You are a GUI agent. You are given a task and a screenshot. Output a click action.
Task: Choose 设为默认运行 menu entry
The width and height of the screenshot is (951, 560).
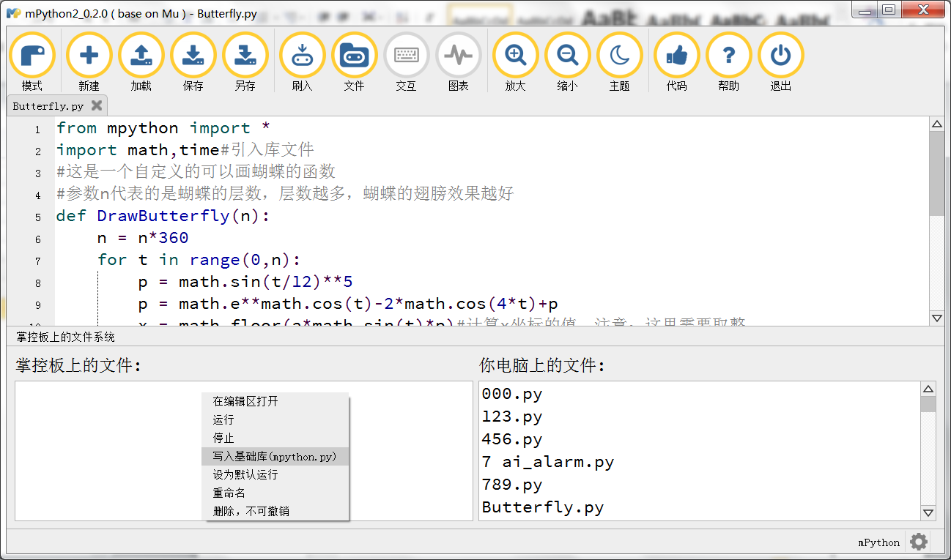click(275, 474)
